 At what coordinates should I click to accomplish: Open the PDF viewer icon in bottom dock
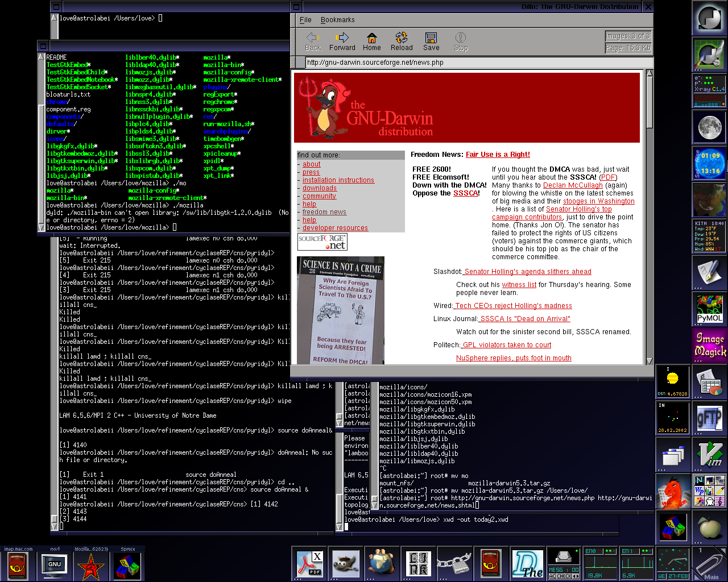coord(309,564)
